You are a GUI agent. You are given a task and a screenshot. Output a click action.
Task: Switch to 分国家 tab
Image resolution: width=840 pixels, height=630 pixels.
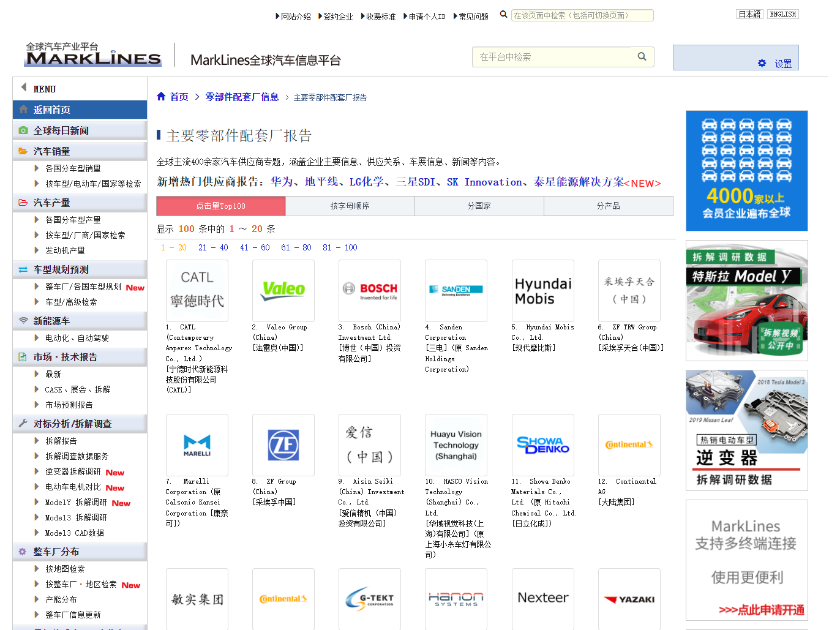tap(479, 206)
